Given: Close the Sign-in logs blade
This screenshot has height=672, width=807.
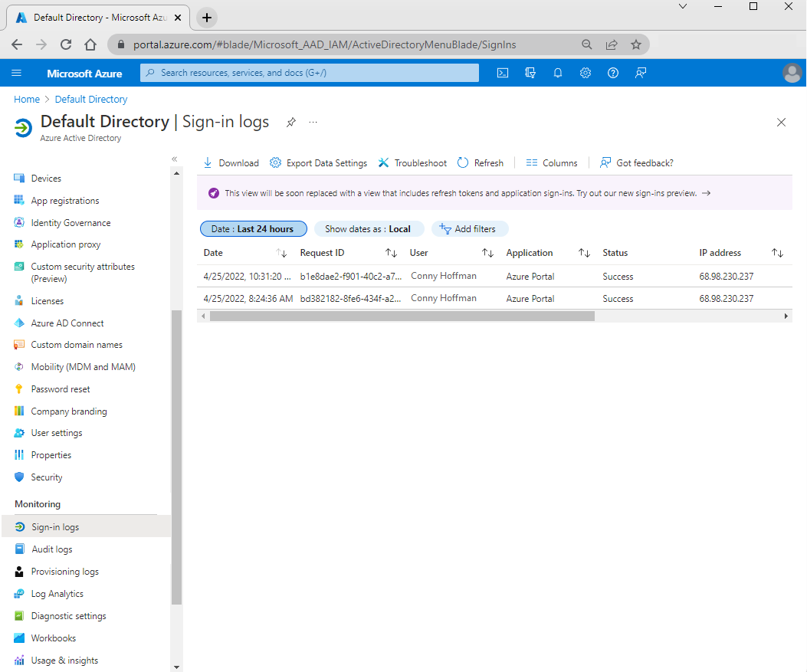Looking at the screenshot, I should click(781, 123).
